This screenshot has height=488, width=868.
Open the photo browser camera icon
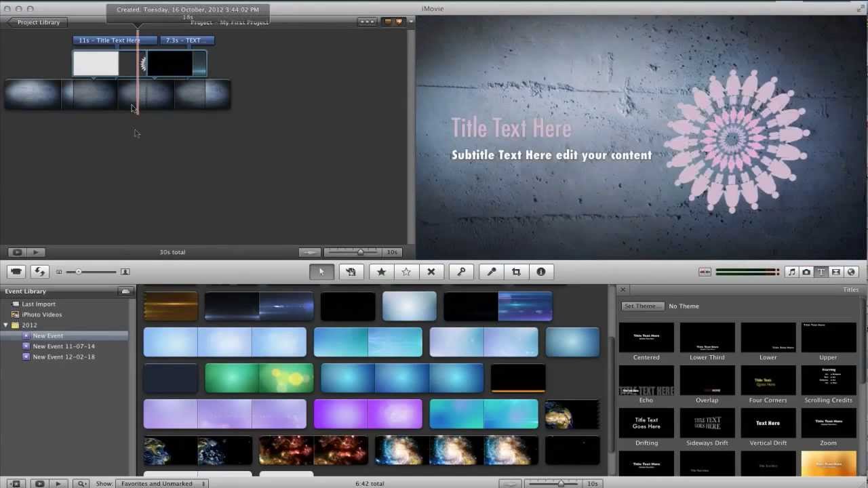tap(806, 272)
